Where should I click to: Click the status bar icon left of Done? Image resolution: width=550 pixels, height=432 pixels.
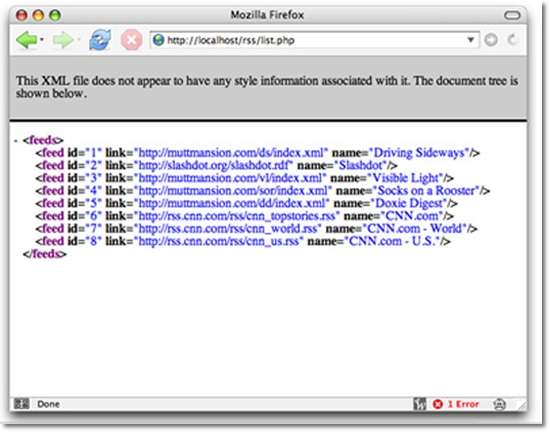[21, 404]
